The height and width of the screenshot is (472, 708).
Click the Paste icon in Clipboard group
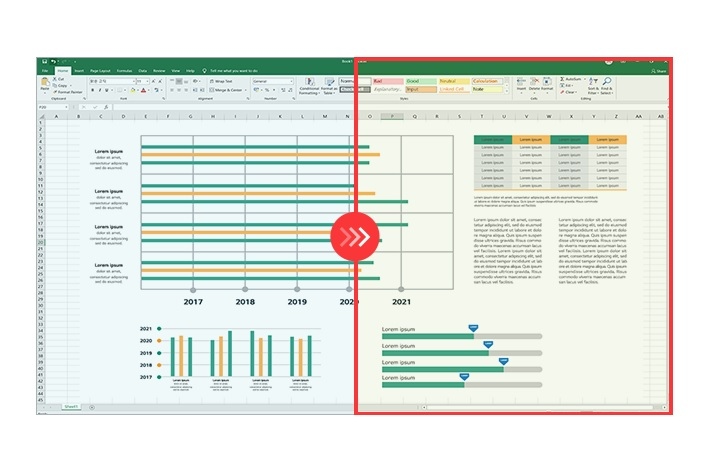coord(44,85)
